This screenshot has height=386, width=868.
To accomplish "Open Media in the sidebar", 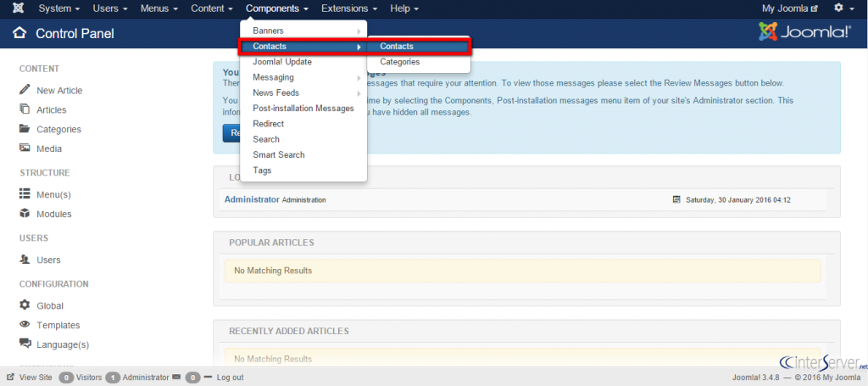I will click(x=49, y=148).
